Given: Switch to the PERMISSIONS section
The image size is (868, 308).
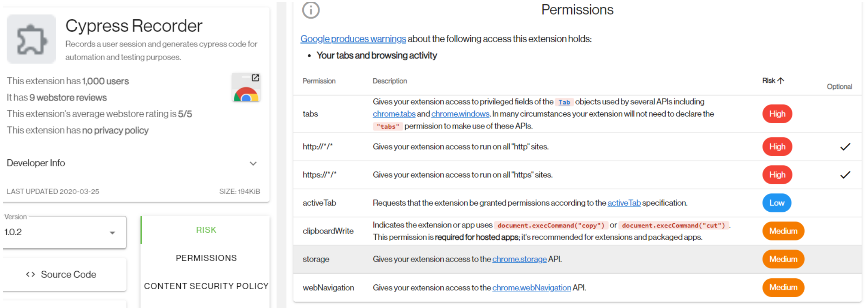Looking at the screenshot, I should (206, 258).
